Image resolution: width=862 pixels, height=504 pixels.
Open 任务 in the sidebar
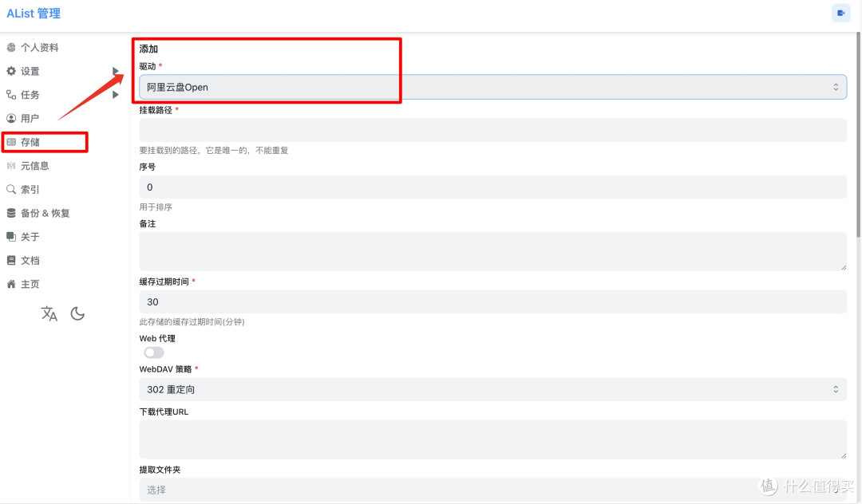tap(30, 94)
